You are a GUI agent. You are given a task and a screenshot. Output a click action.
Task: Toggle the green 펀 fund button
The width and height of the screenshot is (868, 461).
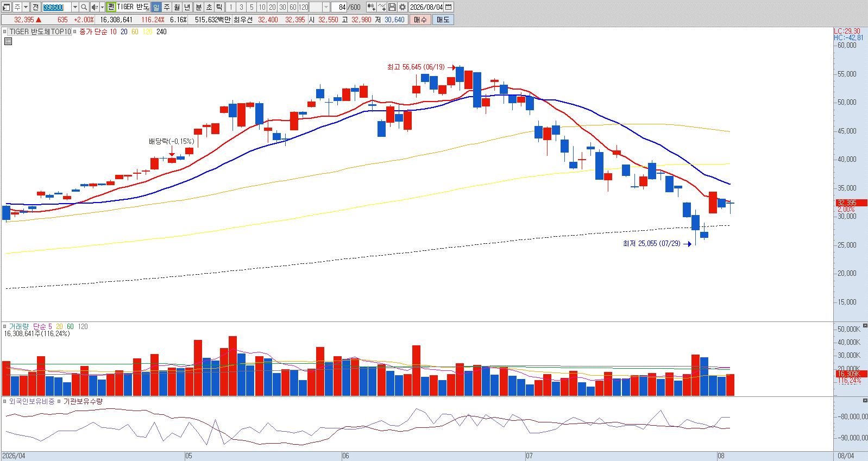click(x=111, y=7)
